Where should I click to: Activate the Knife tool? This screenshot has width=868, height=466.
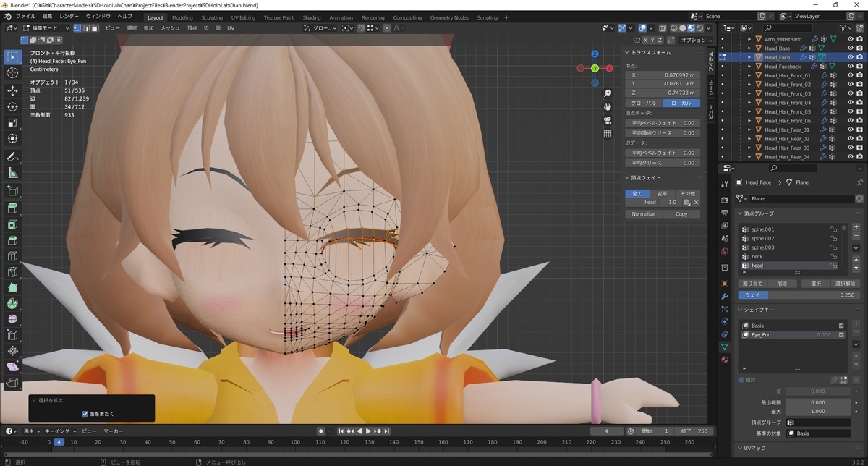(12, 272)
